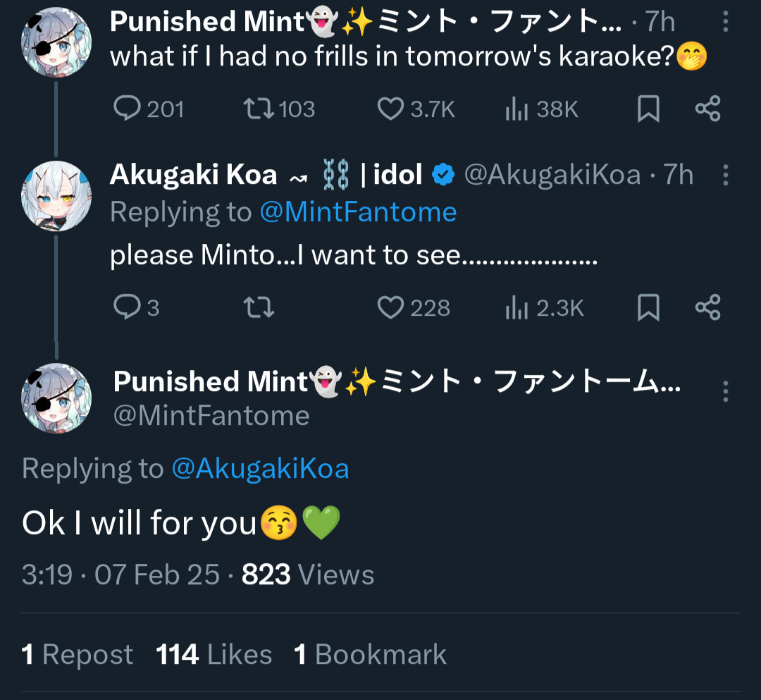Bookmark Akugaki Koa's reply
761x700 pixels.
648,307
